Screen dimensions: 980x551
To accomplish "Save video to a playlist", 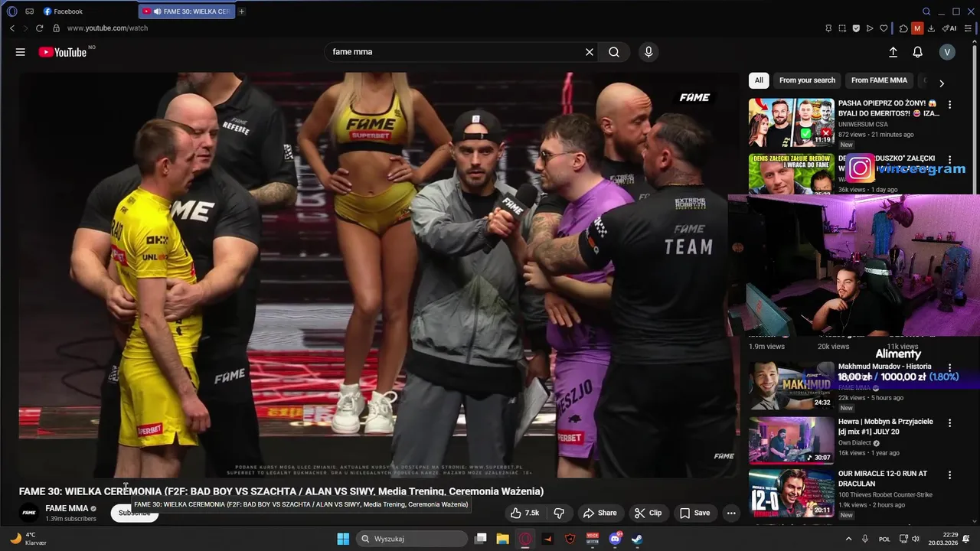I will click(695, 513).
